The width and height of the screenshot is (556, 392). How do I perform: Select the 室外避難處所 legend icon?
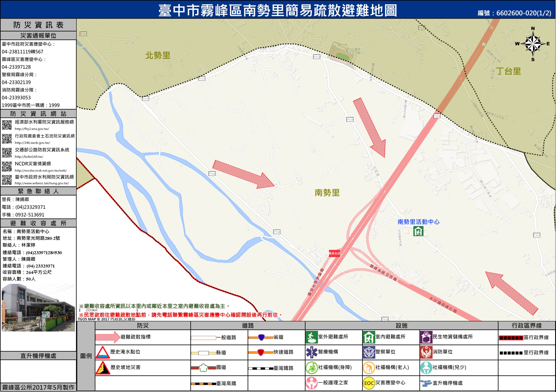point(311,337)
